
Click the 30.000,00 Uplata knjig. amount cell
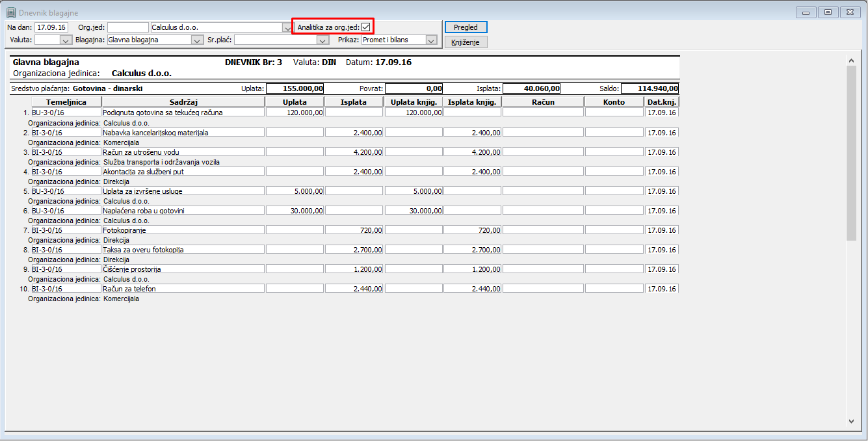[x=414, y=210]
